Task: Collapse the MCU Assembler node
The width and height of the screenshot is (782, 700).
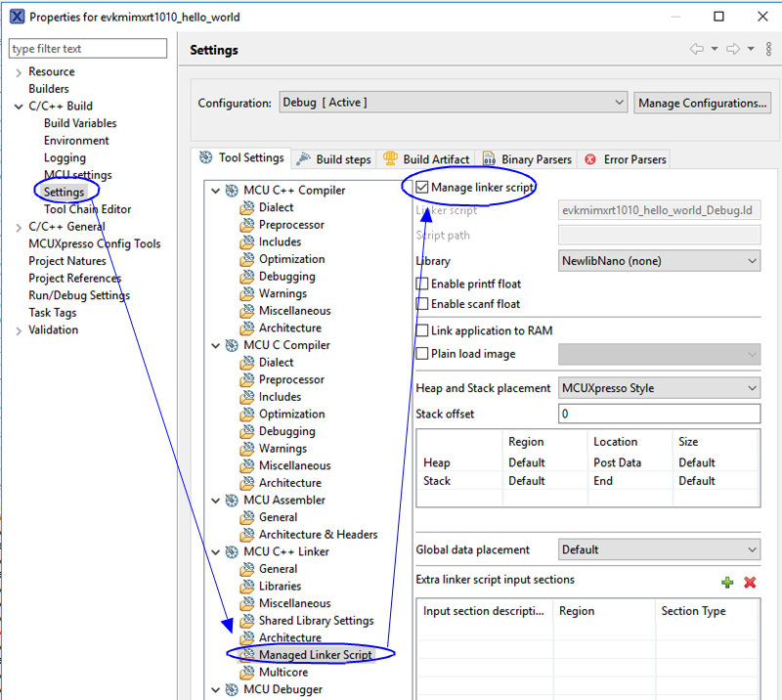Action: click(215, 501)
